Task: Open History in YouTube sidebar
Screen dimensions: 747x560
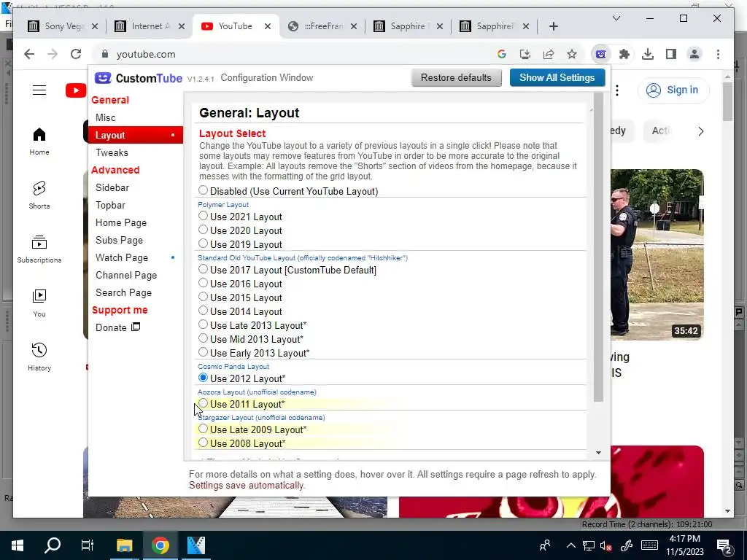Action: tap(39, 357)
